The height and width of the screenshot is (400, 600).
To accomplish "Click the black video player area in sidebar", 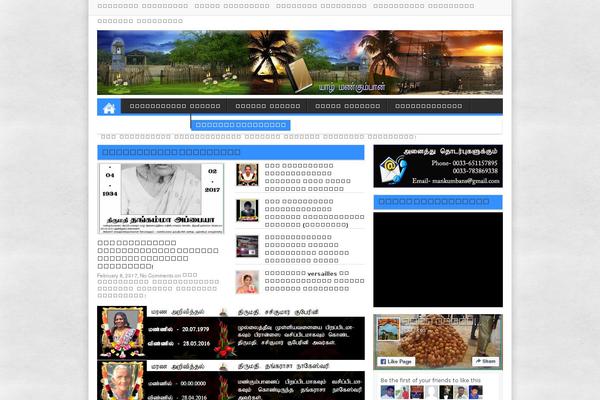I will (438, 260).
